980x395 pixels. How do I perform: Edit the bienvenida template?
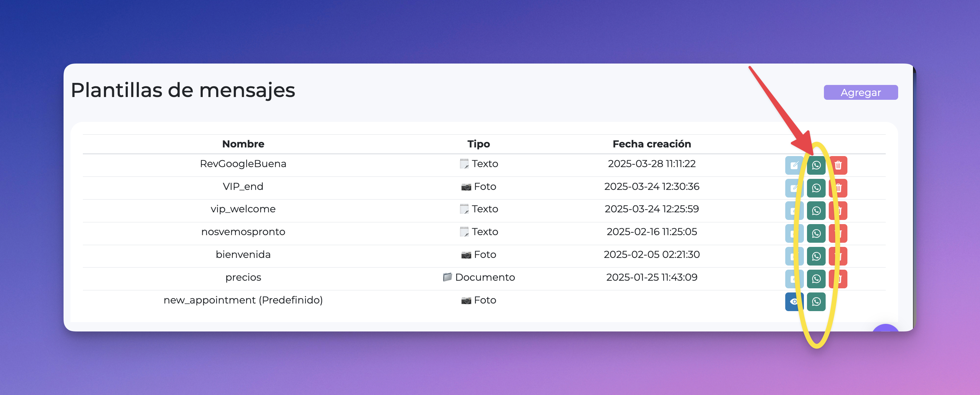(794, 256)
